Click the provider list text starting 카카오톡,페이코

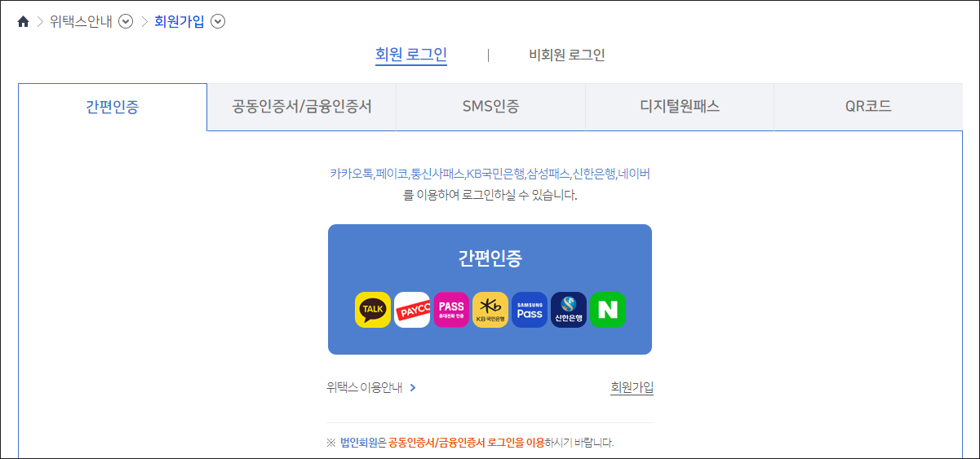click(x=490, y=174)
